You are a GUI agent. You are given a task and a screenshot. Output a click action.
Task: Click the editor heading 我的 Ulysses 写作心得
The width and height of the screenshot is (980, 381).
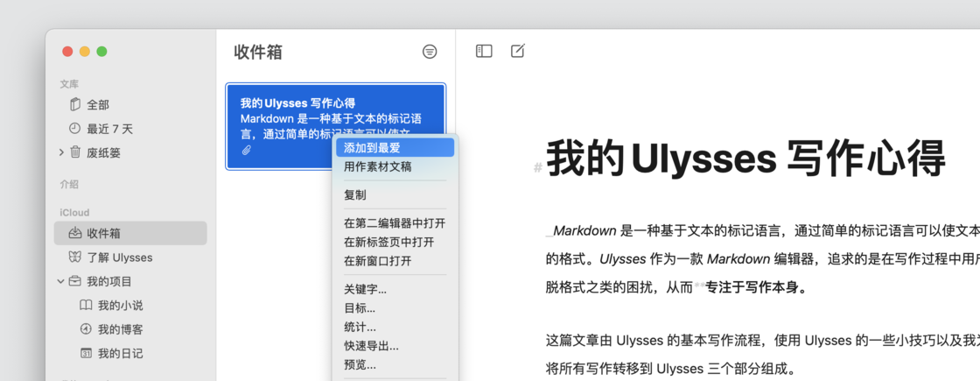coord(745,159)
